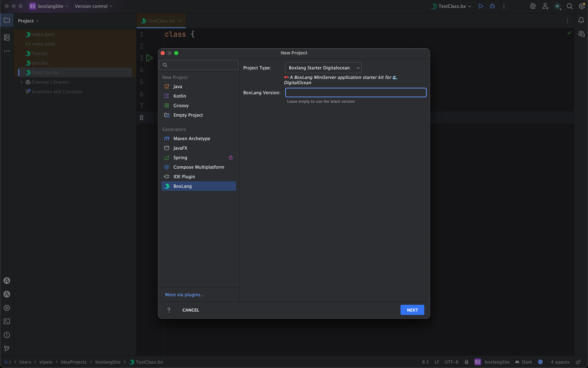The width and height of the screenshot is (588, 368).
Task: Click the NEXT button
Action: click(412, 310)
